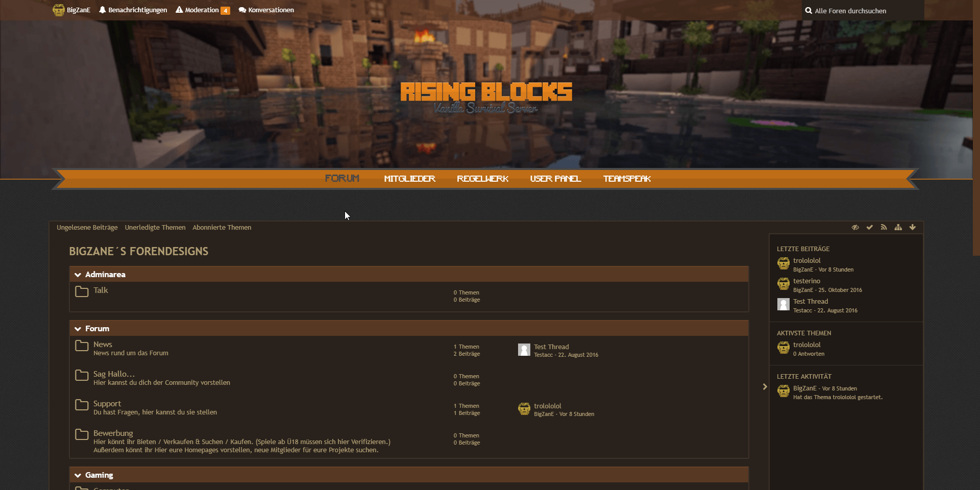980x490 pixels.
Task: Focus the Alle Foren durchsuchen search field
Action: coord(863,10)
